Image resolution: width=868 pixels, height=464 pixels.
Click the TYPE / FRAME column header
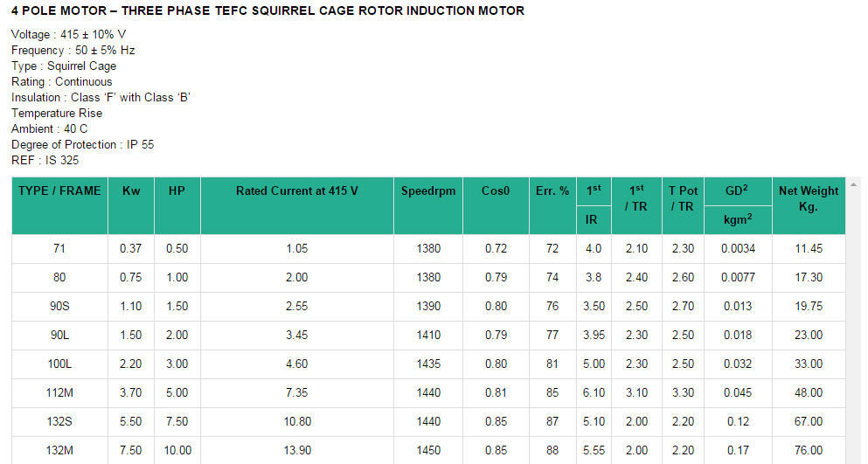click(x=59, y=190)
